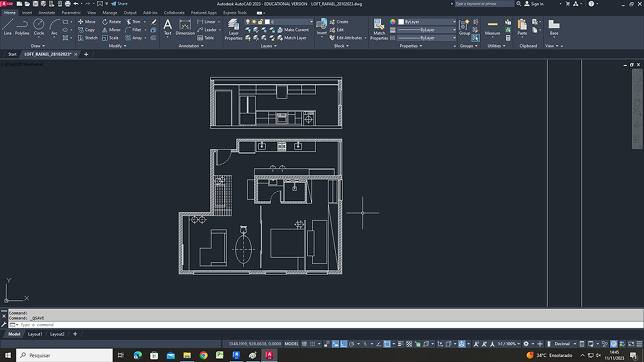Toggle snap mode in status bar
This screenshot has width=644, height=362.
[313, 344]
